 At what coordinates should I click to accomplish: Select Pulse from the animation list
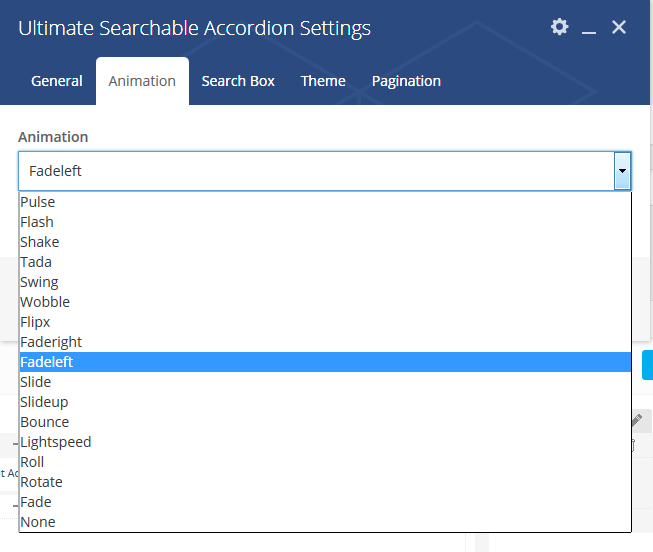pyautogui.click(x=38, y=202)
